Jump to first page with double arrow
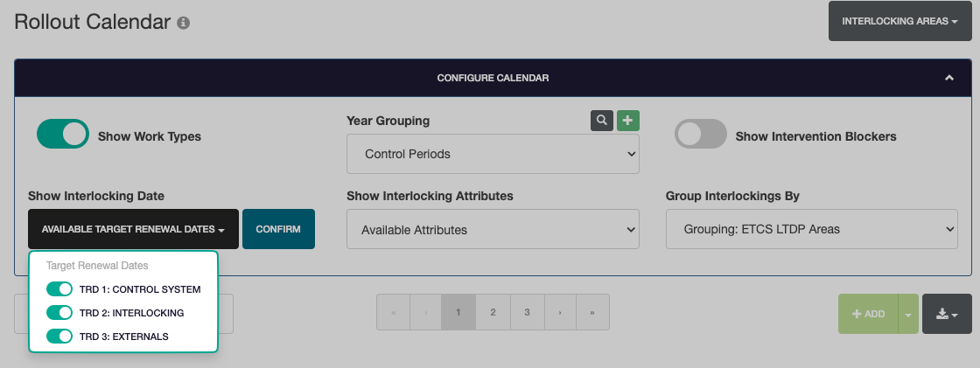The image size is (980, 368). tap(393, 312)
